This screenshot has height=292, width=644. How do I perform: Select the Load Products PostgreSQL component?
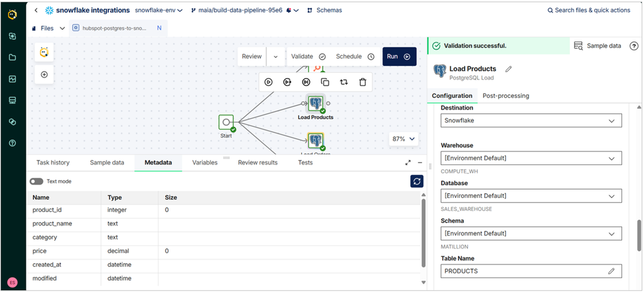click(x=316, y=104)
